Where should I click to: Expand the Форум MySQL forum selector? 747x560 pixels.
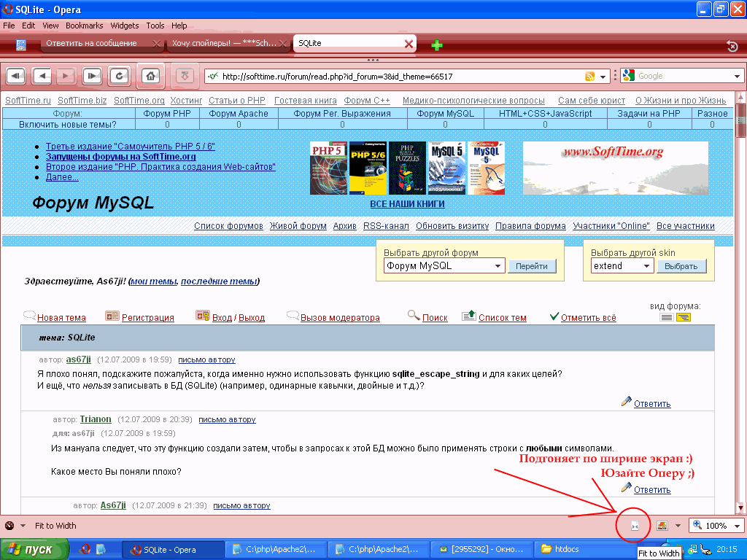498,265
